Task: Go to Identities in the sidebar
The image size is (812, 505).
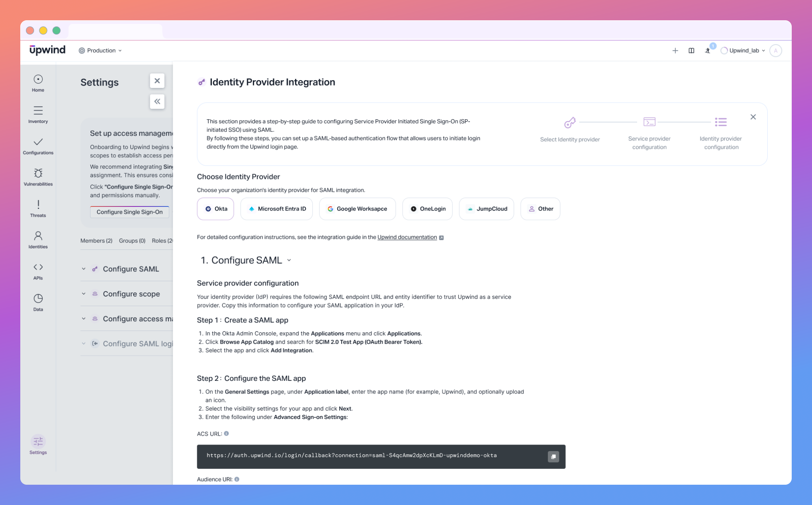Action: 38,239
